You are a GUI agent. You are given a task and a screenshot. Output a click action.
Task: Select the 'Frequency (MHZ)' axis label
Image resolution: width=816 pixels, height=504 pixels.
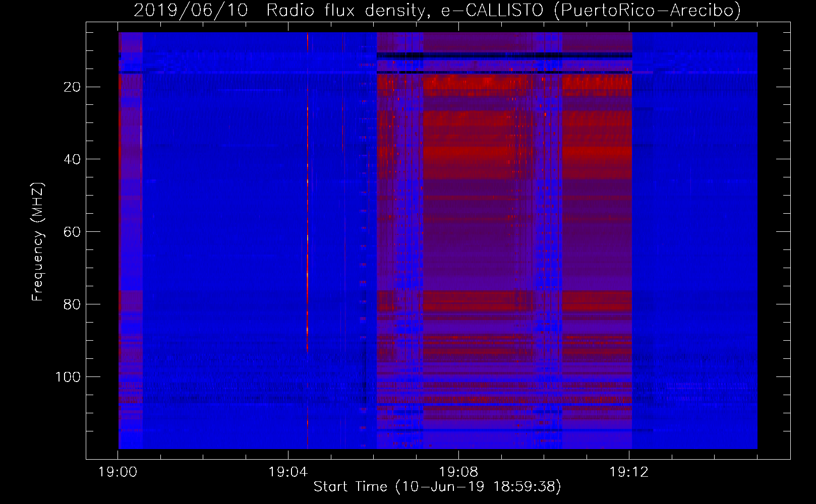[38, 242]
